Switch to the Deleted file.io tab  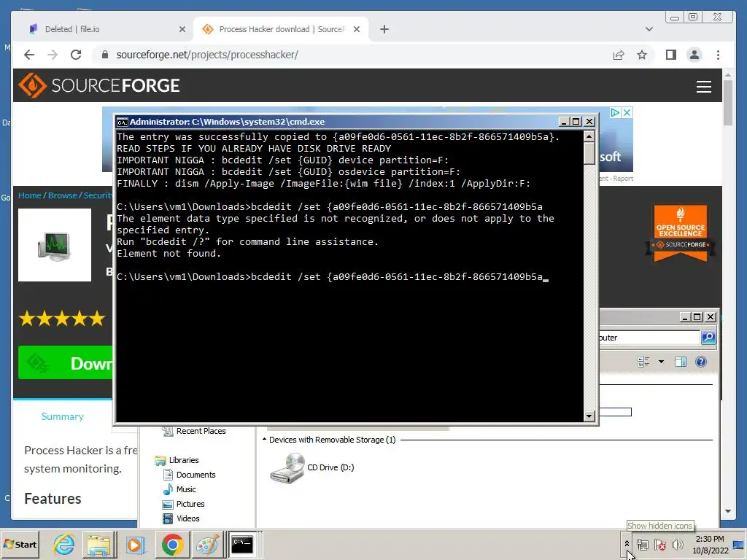[105, 29]
